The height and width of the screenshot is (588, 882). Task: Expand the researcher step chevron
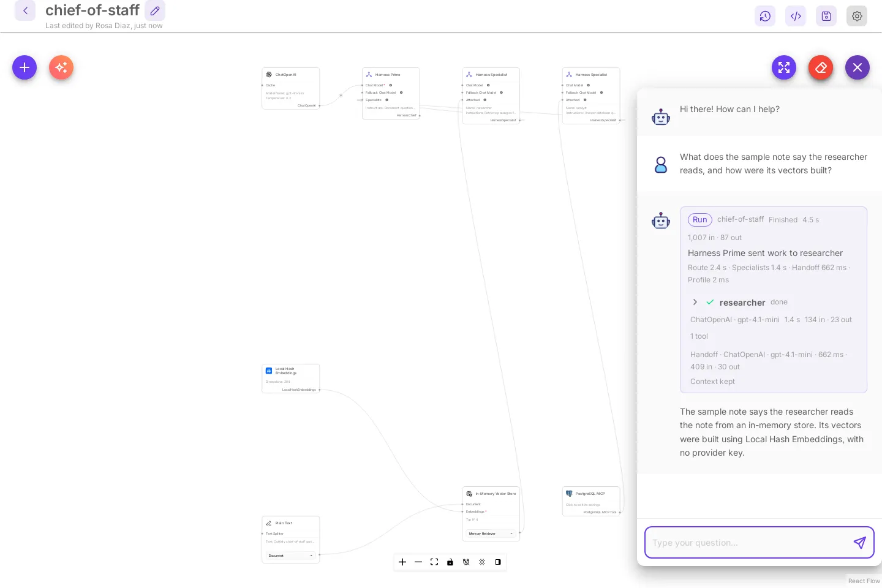[x=695, y=302]
